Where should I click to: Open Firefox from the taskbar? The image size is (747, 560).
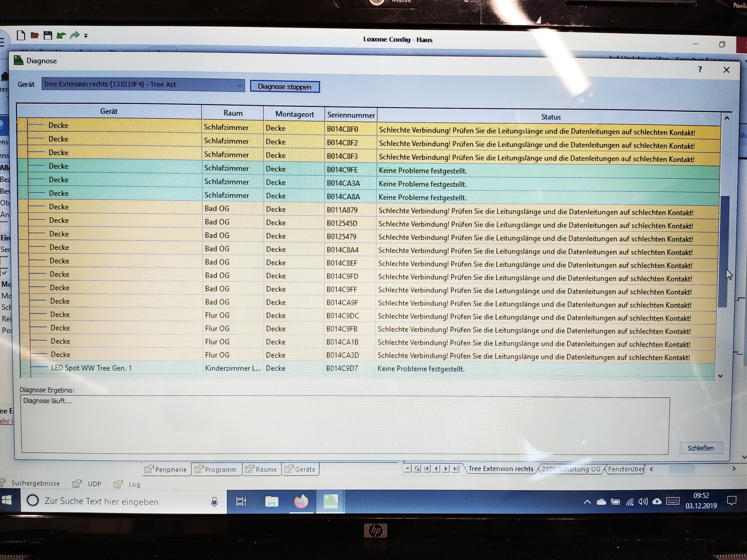301,501
